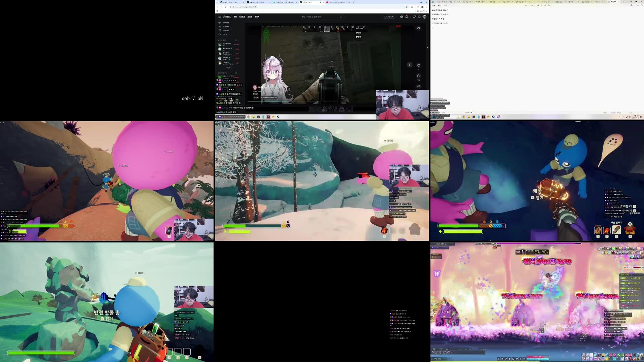Switch to the YouTube browser tab

pyautogui.click(x=338, y=2)
